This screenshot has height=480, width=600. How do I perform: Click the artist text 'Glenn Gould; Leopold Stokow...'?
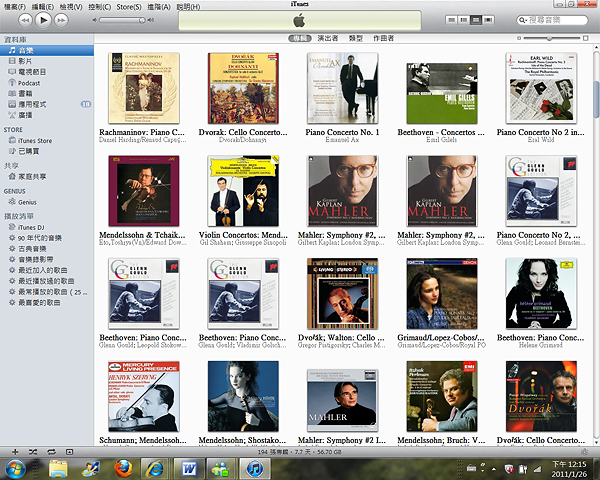point(142,345)
